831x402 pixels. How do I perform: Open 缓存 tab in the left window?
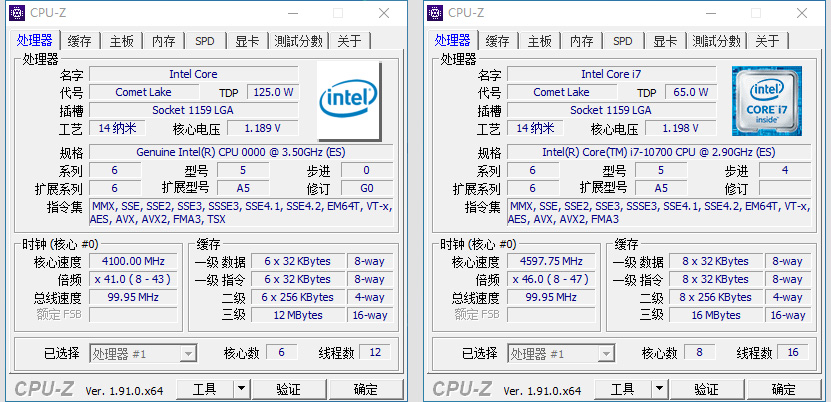pos(80,41)
